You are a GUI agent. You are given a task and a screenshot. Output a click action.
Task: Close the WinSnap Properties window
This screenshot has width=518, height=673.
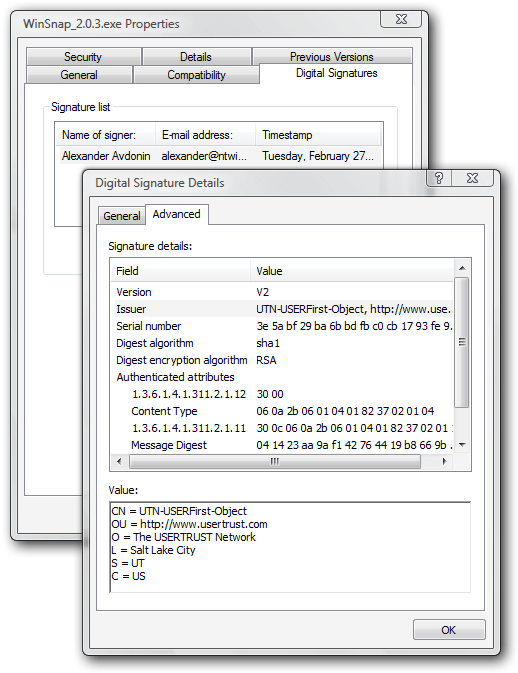tap(401, 19)
